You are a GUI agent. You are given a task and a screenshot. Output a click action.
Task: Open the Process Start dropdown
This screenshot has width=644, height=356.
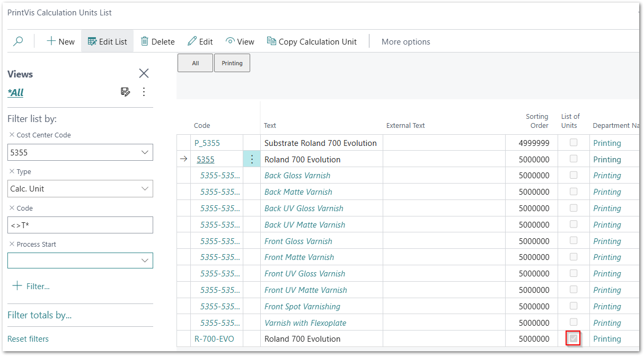coord(145,261)
